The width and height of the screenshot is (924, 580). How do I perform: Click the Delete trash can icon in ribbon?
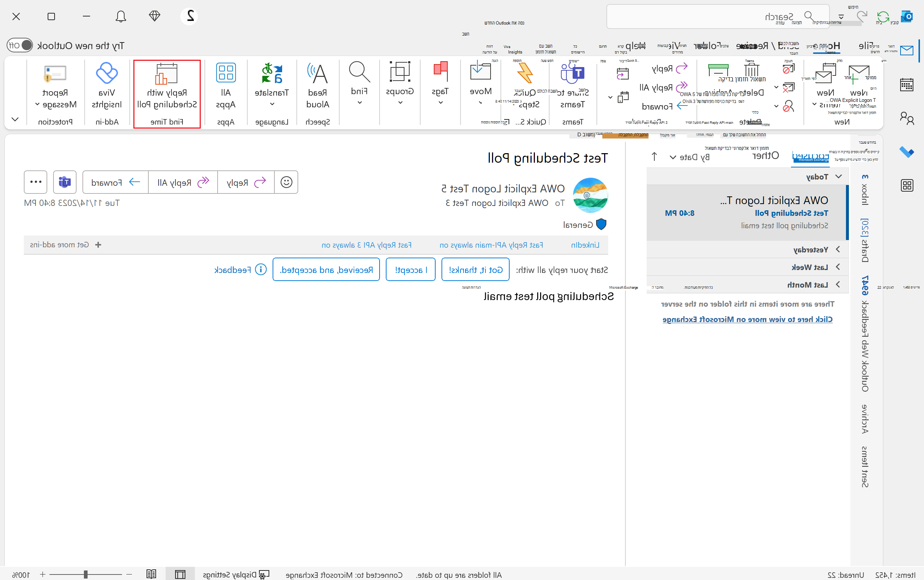752,70
